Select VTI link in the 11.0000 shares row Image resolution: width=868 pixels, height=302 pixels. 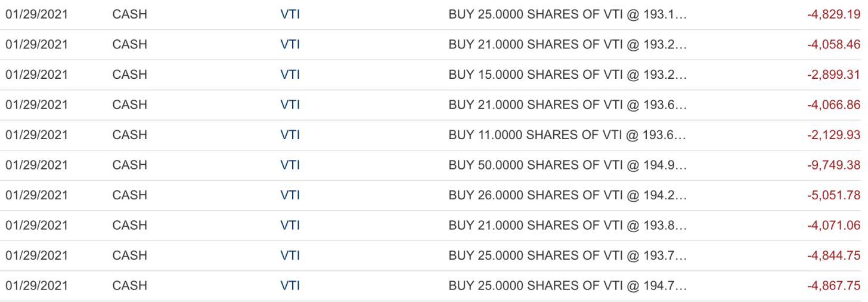click(x=290, y=135)
